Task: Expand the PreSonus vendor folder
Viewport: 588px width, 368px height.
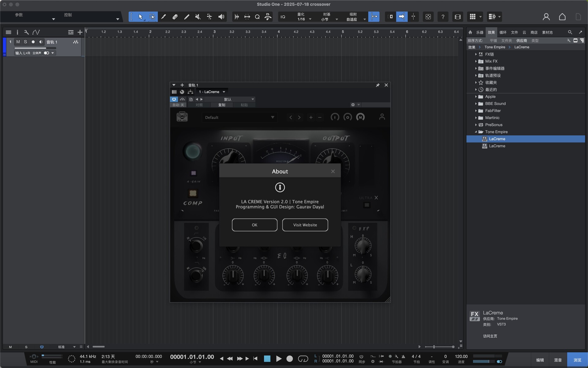Action: tap(476, 125)
